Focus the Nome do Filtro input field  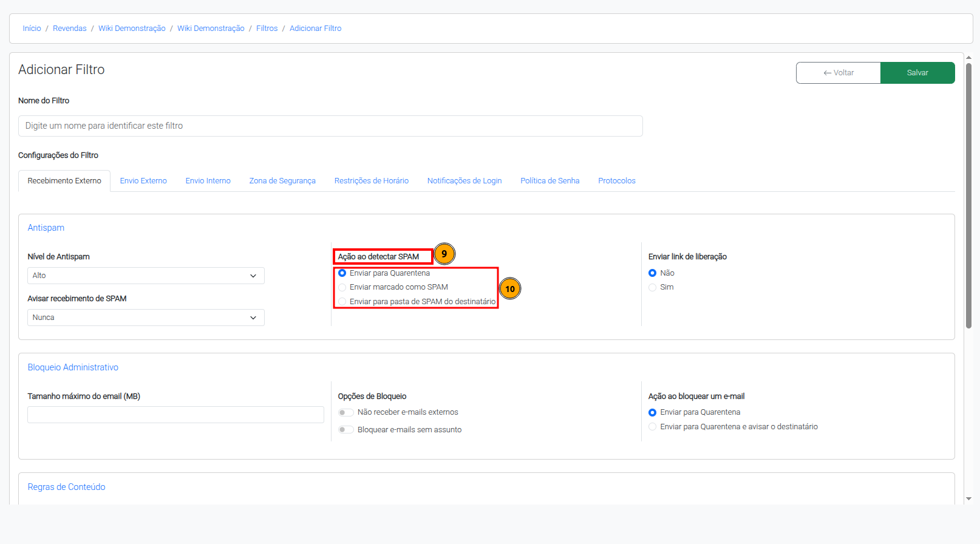pyautogui.click(x=330, y=126)
